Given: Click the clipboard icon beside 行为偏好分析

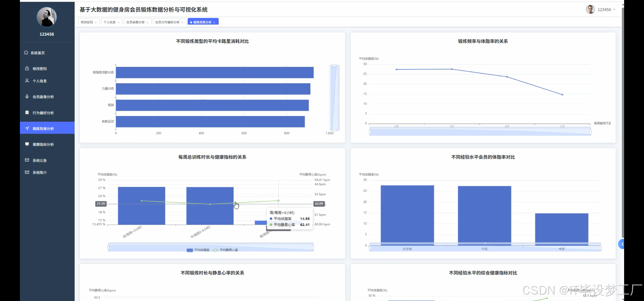Looking at the screenshot, I should pos(27,112).
